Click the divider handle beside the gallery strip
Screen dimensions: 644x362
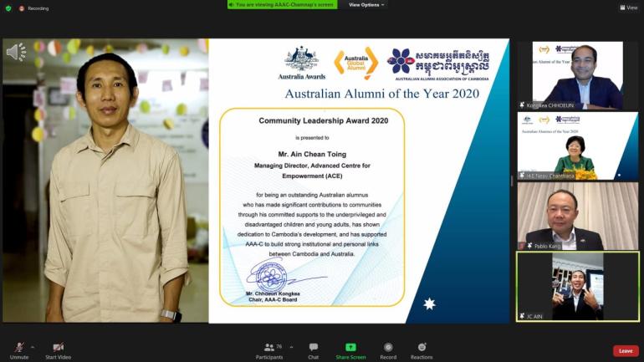[x=512, y=181]
